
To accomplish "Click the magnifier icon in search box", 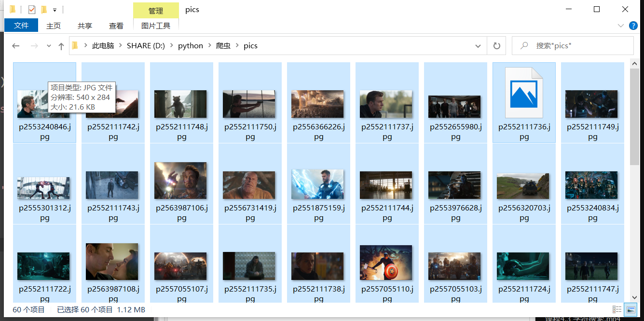I will tap(523, 46).
